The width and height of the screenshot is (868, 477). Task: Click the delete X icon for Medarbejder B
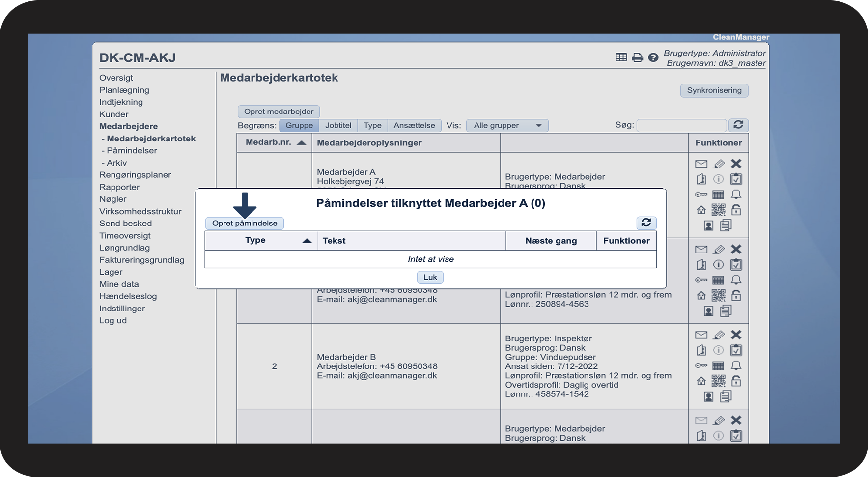click(x=736, y=335)
